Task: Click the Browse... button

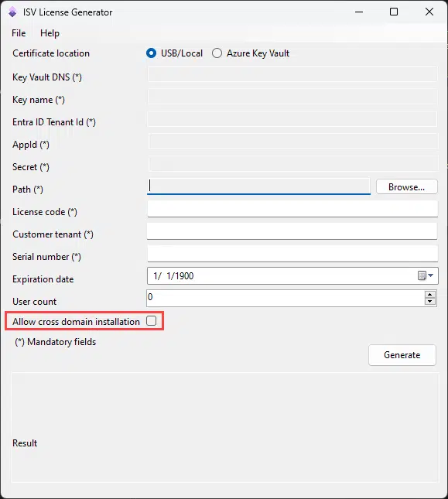Action: coord(407,186)
